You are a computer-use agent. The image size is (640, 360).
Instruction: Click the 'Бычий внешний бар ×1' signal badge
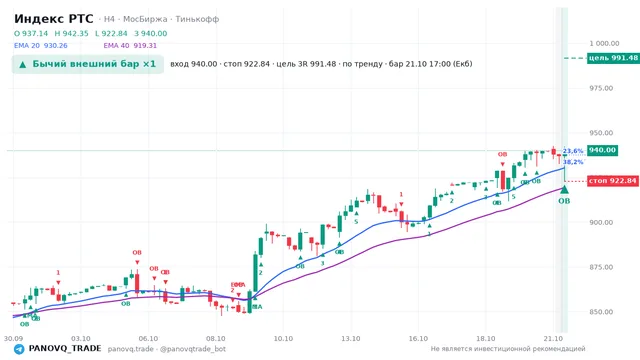tap(88, 64)
